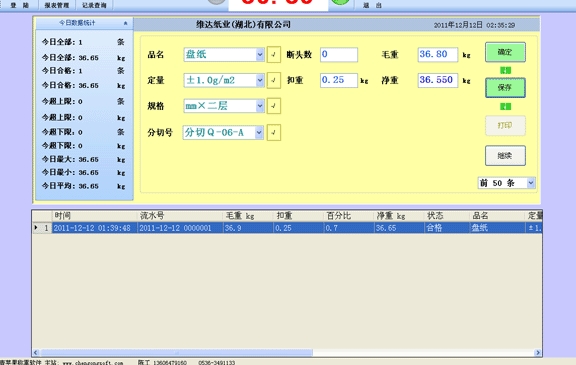Toggle the check box beside 定量

click(x=274, y=80)
